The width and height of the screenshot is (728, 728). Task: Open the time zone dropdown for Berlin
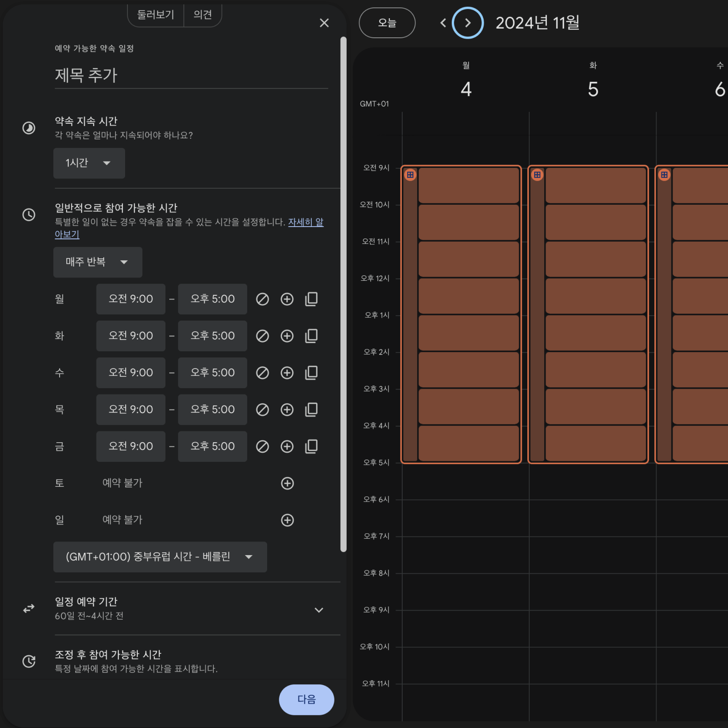pyautogui.click(x=160, y=557)
